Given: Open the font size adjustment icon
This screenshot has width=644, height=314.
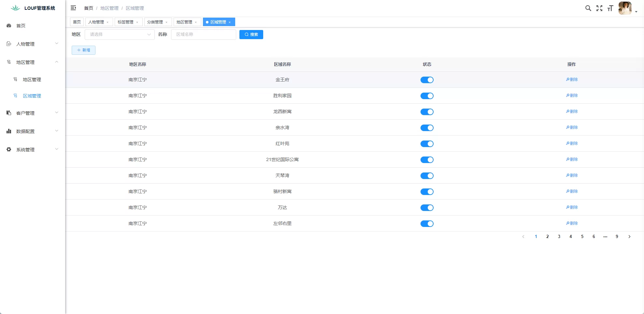Looking at the screenshot, I should coord(610,8).
